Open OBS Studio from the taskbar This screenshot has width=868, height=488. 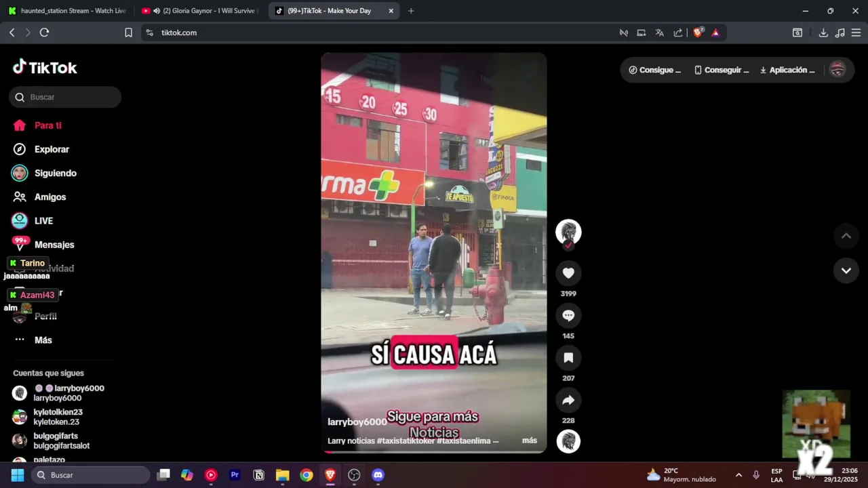[354, 475]
